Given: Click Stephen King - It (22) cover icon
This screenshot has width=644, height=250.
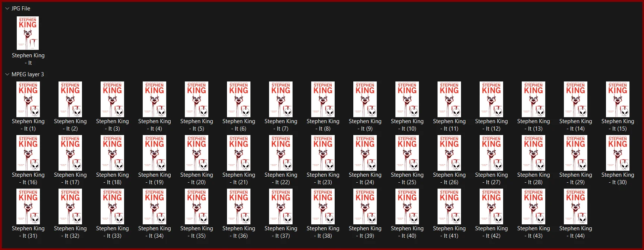Looking at the screenshot, I should tap(281, 153).
